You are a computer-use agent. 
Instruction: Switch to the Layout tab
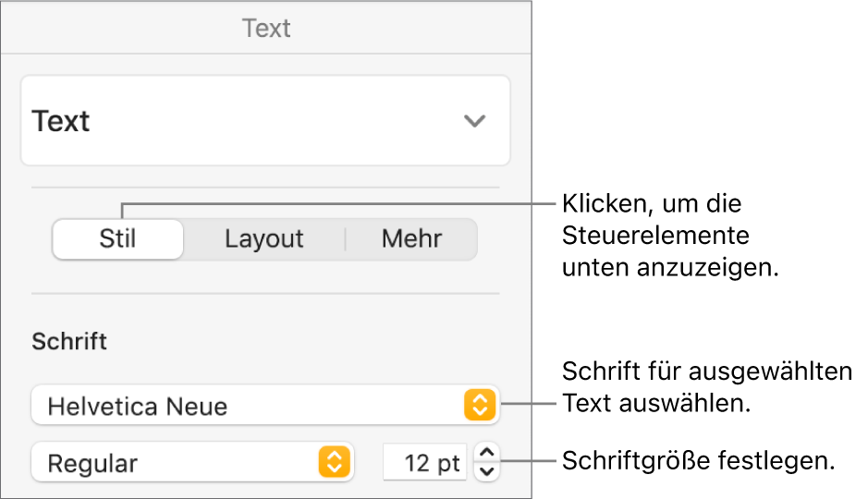(x=264, y=239)
